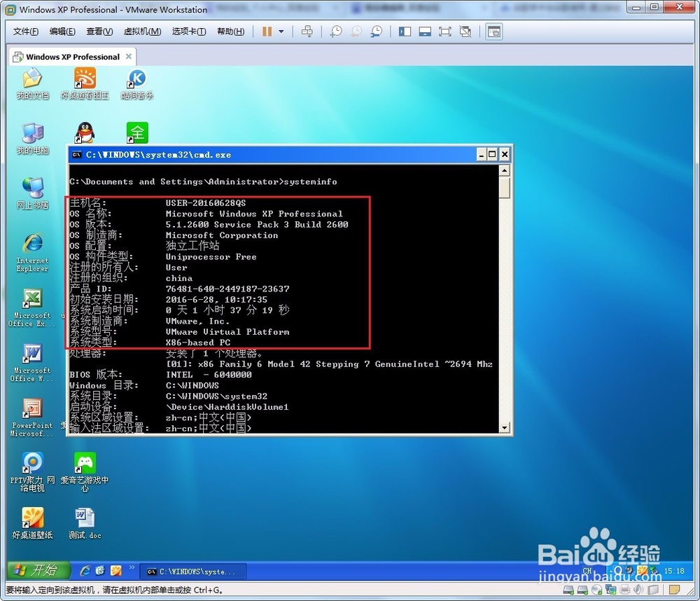Click the message log note icon
The height and width of the screenshot is (601, 700).
pos(674,590)
